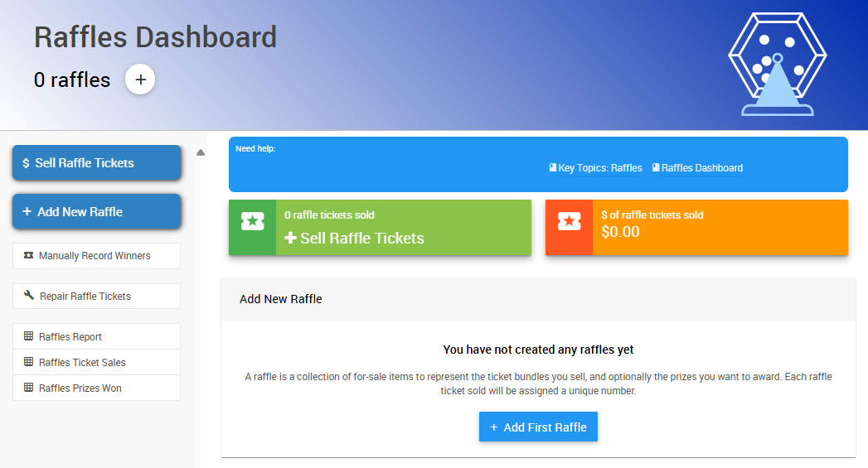Screen dimensions: 868x468
Task: Click the ticket icon beside Manually Record Winners
Action: tap(29, 256)
